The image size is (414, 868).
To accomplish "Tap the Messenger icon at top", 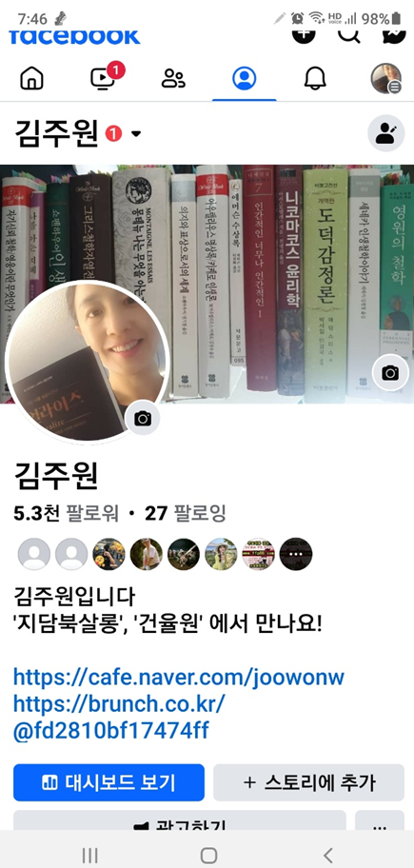I will point(394,34).
